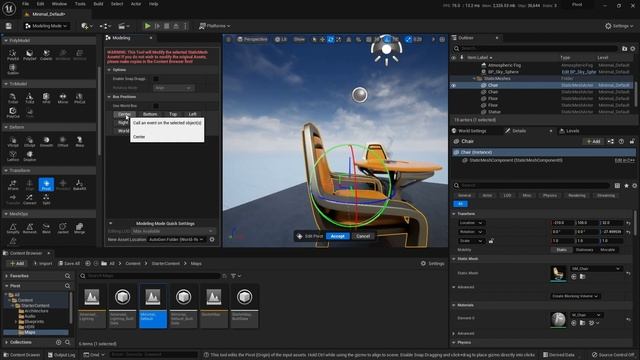Set mobility to Movable

607,250
